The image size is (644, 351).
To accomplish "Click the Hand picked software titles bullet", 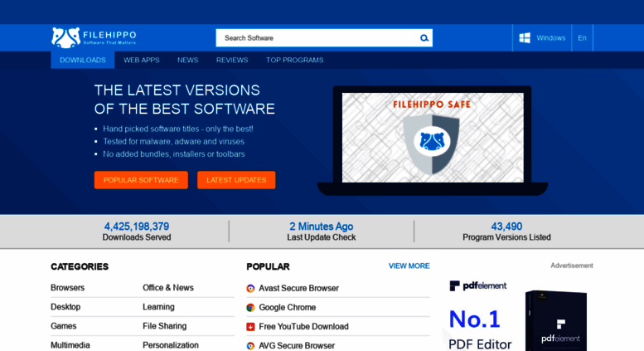I will pyautogui.click(x=178, y=129).
